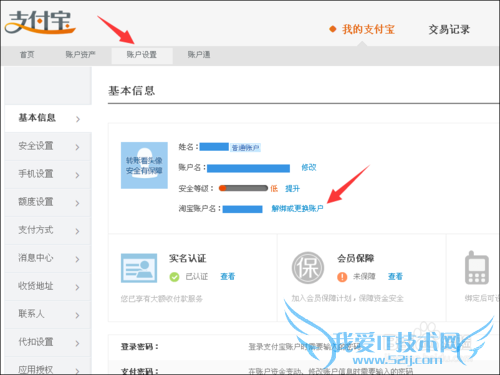The height and width of the screenshot is (375, 500).
Task: Click 未保障 status text
Action: click(364, 276)
